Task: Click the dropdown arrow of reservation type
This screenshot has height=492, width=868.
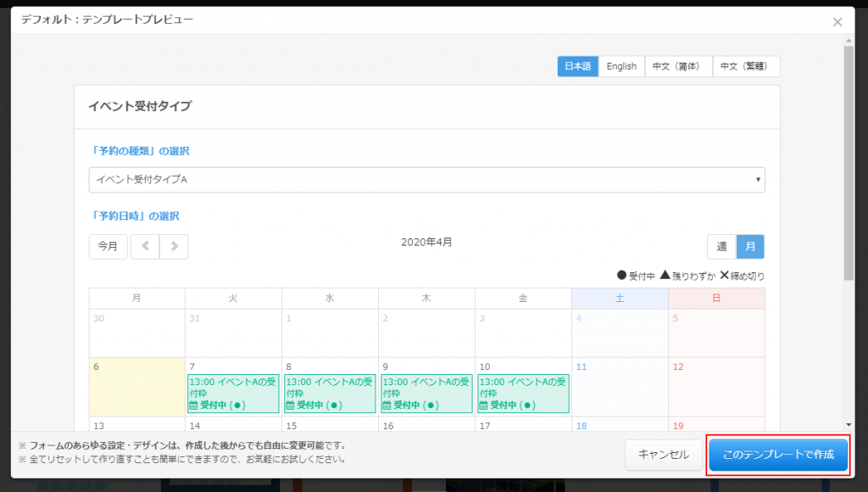Action: pyautogui.click(x=757, y=180)
